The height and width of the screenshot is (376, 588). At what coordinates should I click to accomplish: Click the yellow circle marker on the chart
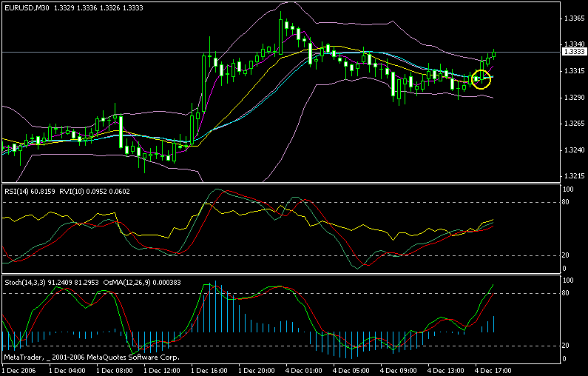(481, 78)
